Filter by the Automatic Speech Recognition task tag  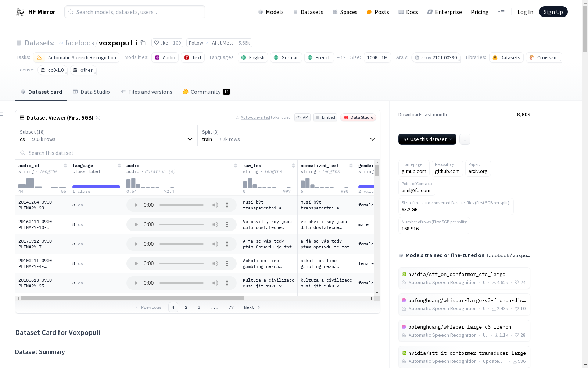(x=76, y=57)
